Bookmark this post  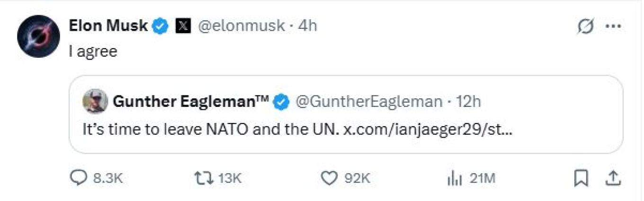coord(581,178)
